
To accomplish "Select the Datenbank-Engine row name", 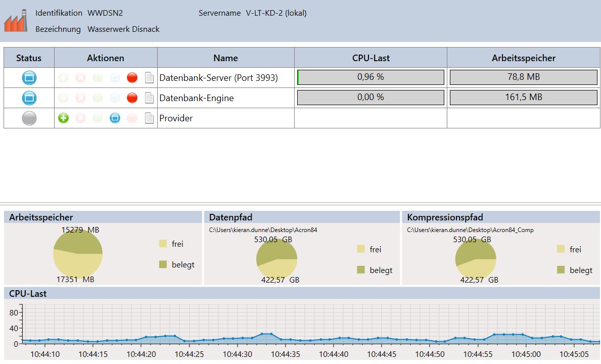I will point(197,98).
